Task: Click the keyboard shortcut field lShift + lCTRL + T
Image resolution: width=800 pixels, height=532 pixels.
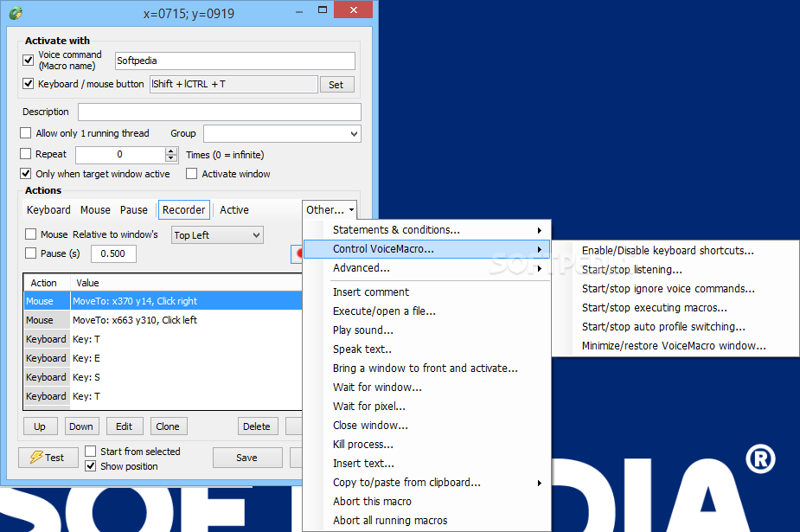Action: [234, 84]
